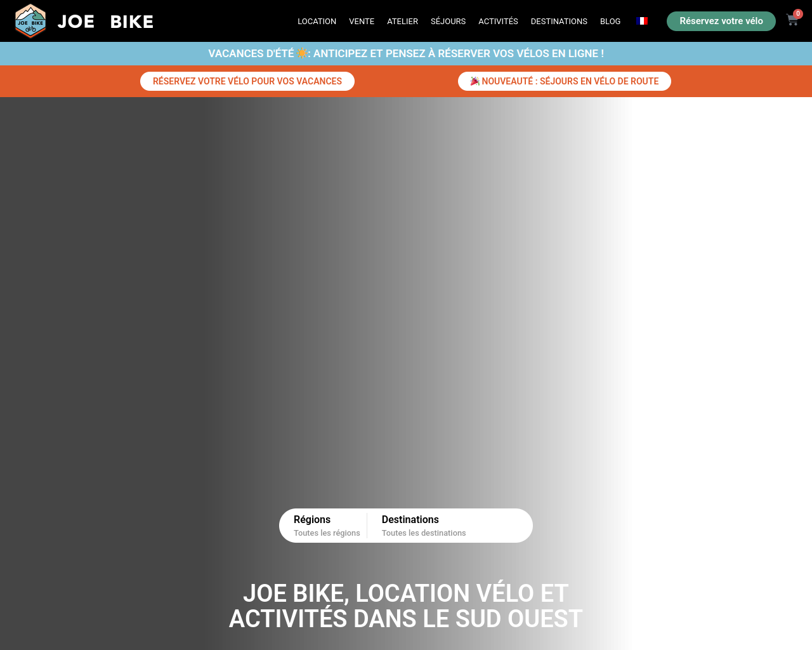The width and height of the screenshot is (812, 650).
Task: Go to the ATELIER menu item
Action: pyautogui.click(x=402, y=21)
